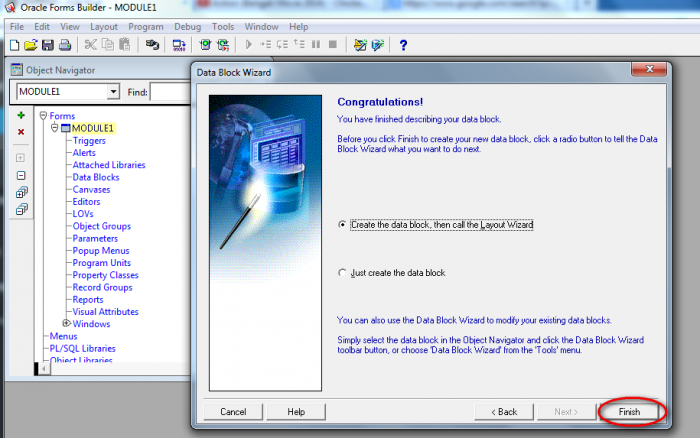Image resolution: width=700 pixels, height=438 pixels.
Task: Click the navigator horizontal scrollbar left arrow
Action: [x=44, y=369]
